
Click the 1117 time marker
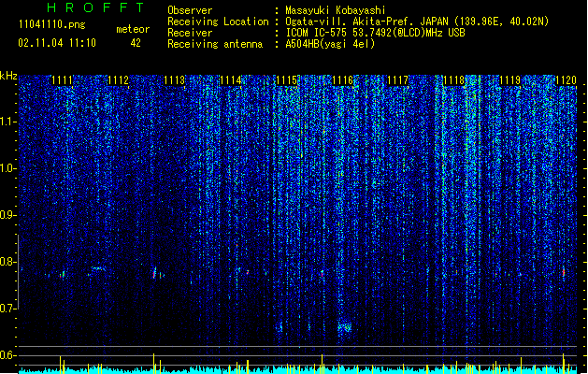(x=397, y=80)
